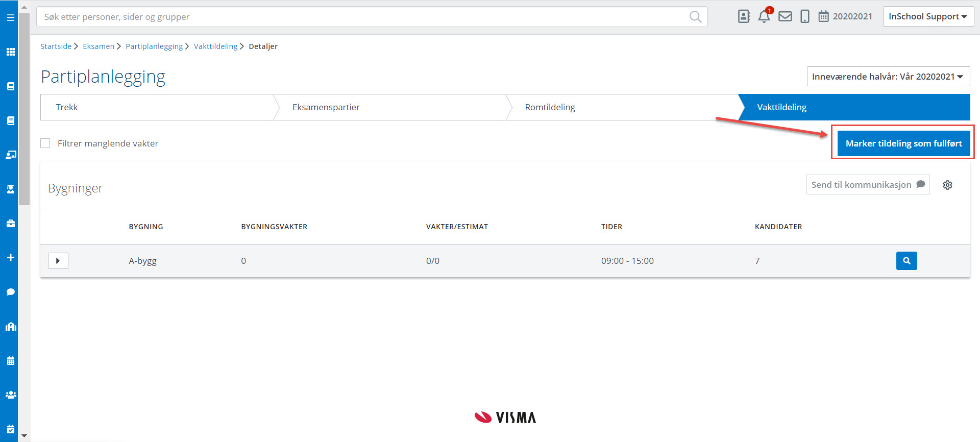Click the BYGNING column header
Image resolution: width=980 pixels, height=442 pixels.
[146, 227]
